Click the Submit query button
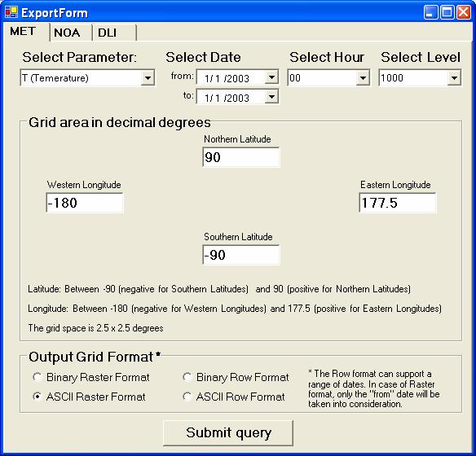This screenshot has width=476, height=456. click(x=228, y=432)
